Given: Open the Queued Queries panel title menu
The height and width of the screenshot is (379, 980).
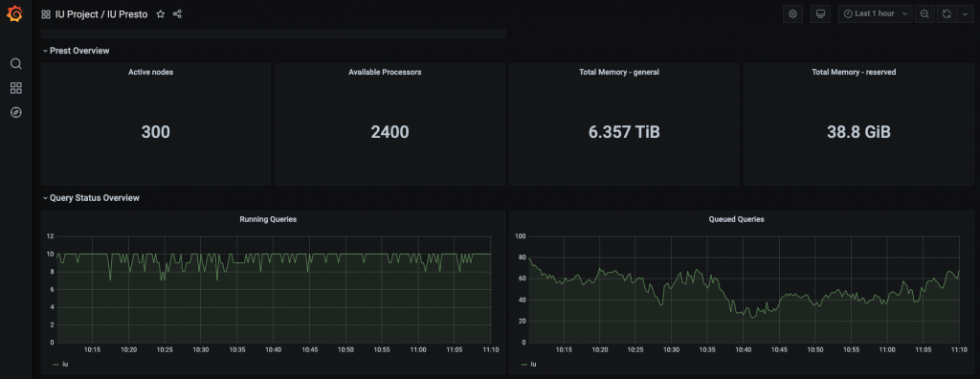Looking at the screenshot, I should tap(736, 219).
